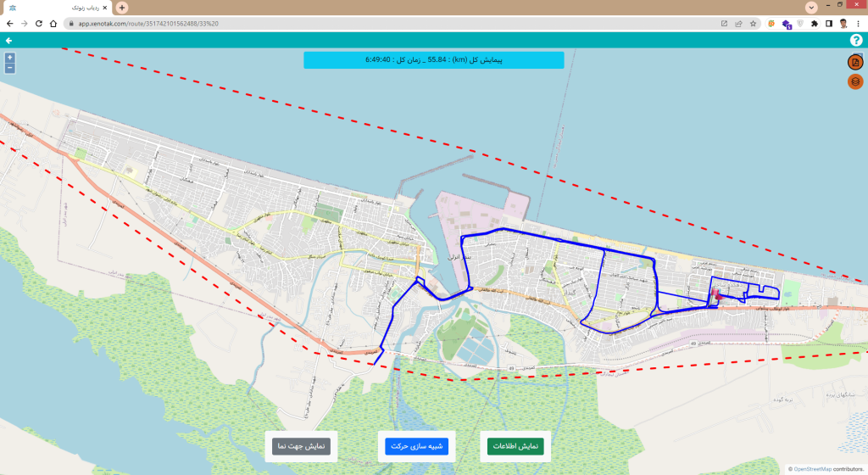Toggle the gray نمایش جهت نما button

pyautogui.click(x=300, y=446)
